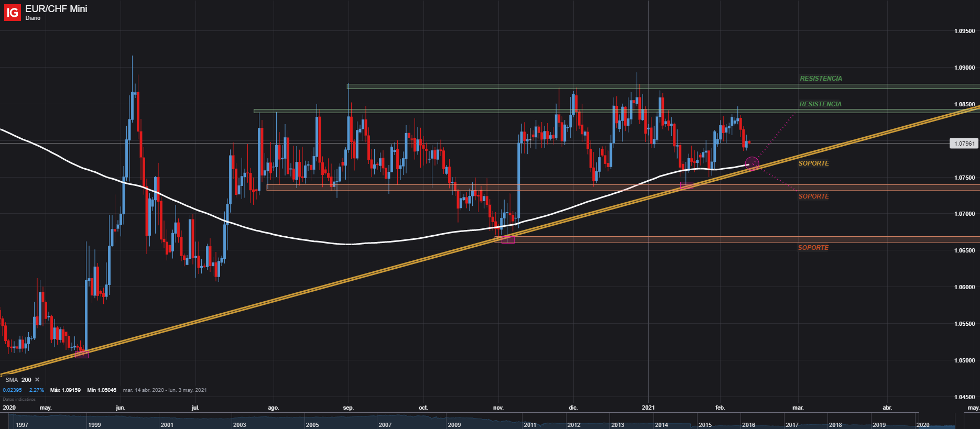The height and width of the screenshot is (429, 980).
Task: Jump to 2013 in the navigator strip
Action: click(617, 425)
